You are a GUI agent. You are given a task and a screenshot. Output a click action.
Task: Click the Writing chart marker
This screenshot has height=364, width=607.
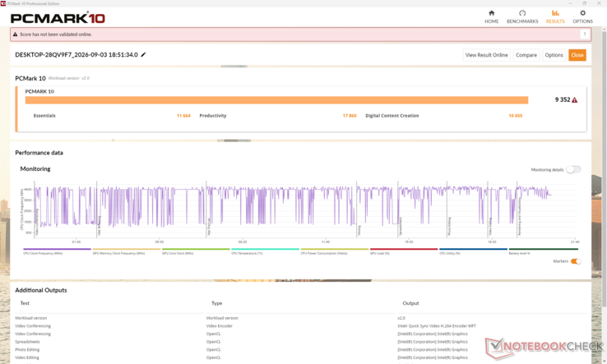click(359, 230)
